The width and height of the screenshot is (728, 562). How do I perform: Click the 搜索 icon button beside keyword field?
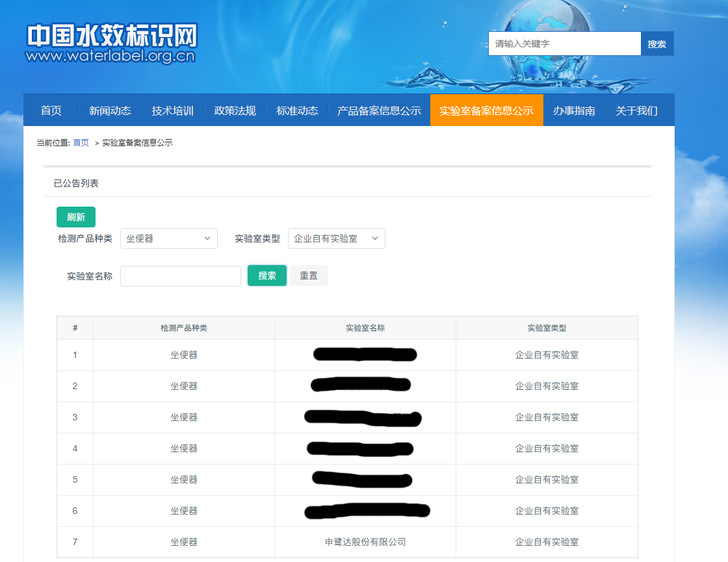657,43
